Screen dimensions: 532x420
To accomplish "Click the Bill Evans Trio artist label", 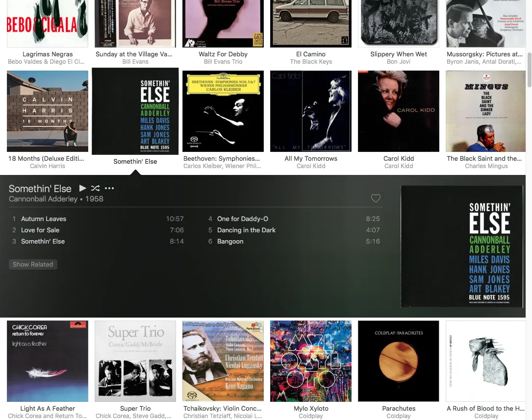I will (223, 62).
